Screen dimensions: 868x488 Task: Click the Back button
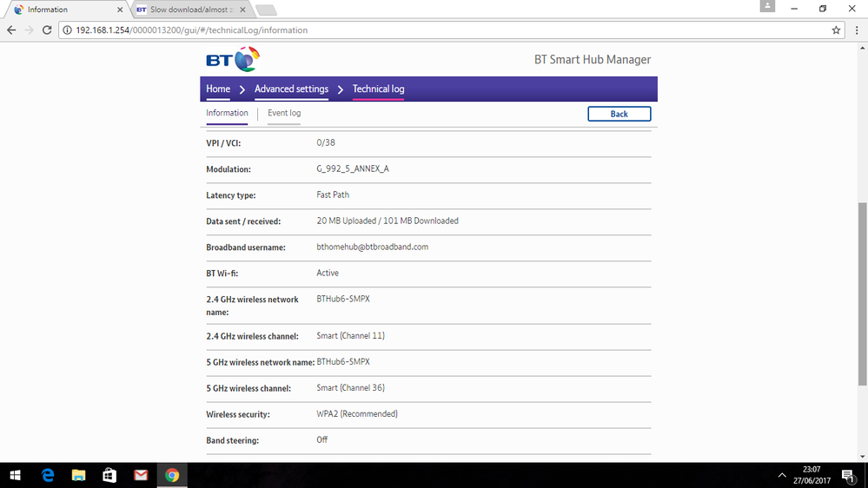pos(619,114)
